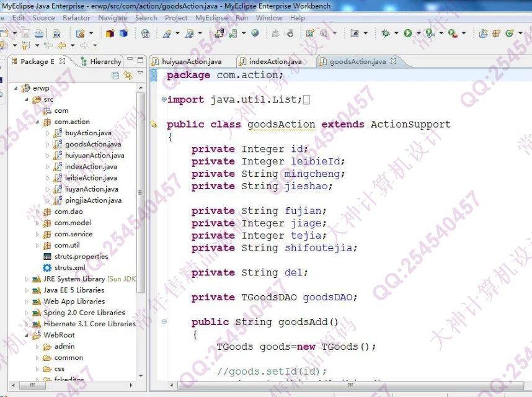
Task: Click the green Run button icon
Action: click(408, 33)
